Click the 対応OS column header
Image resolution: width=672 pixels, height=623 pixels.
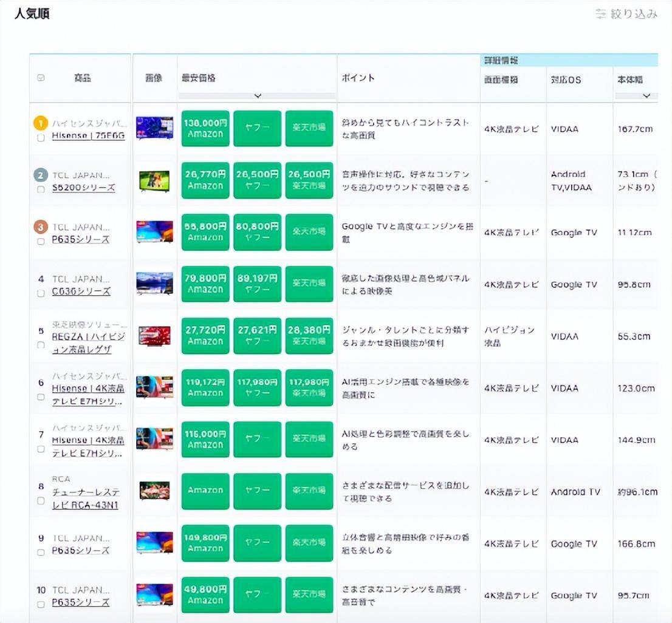click(566, 80)
